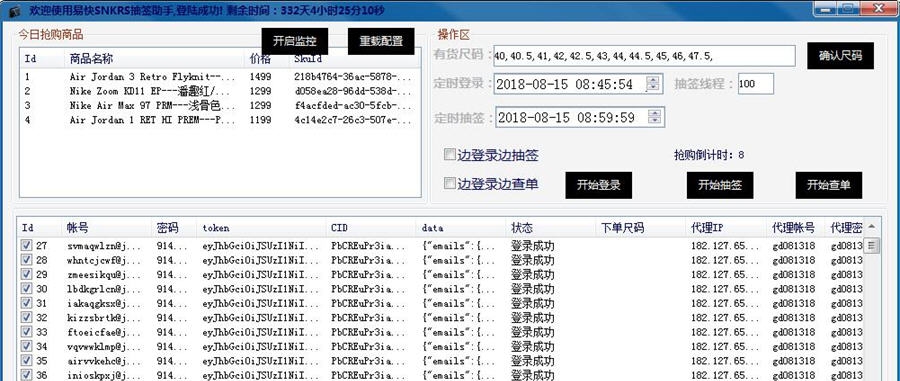The height and width of the screenshot is (381, 900).
Task: Click account vqvwwklmp@j... in row 34
Action: pos(103,346)
